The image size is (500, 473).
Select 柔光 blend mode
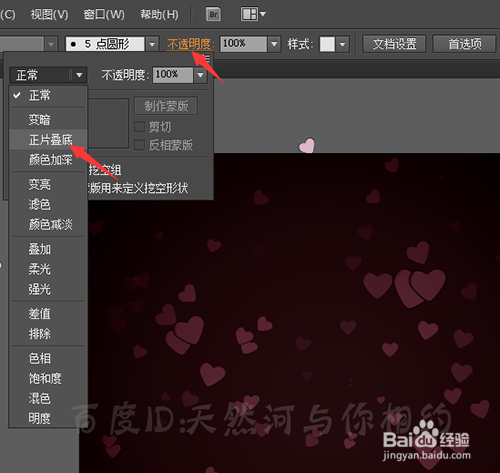(48, 269)
